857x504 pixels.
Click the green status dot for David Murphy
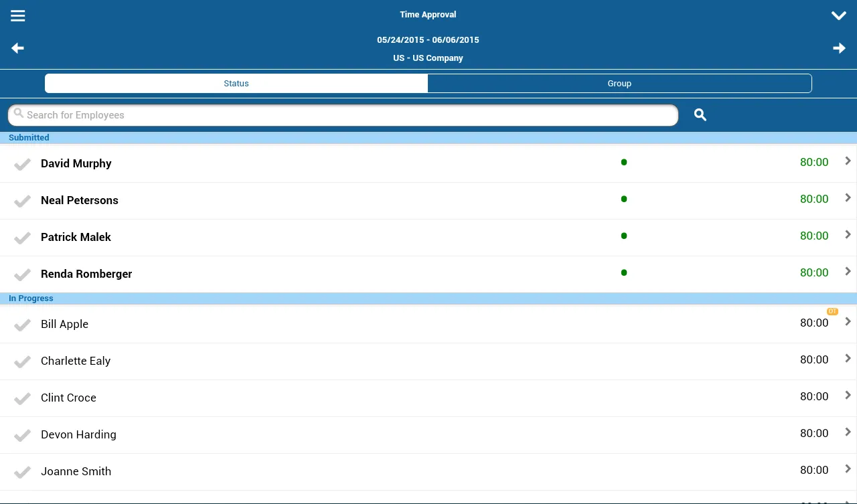(624, 162)
